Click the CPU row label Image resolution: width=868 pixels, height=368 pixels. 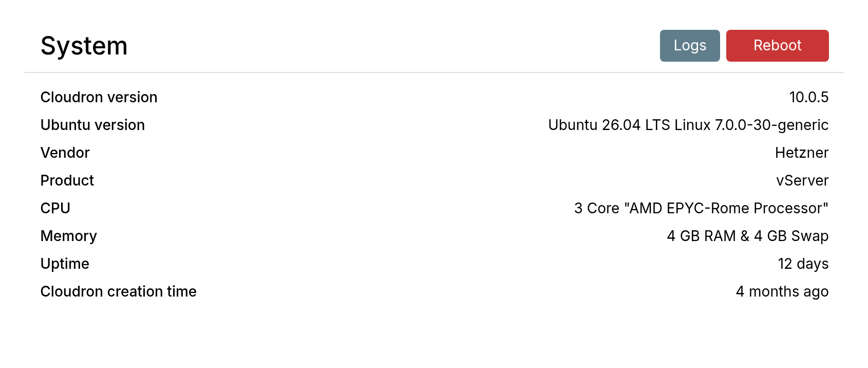pyautogui.click(x=55, y=208)
